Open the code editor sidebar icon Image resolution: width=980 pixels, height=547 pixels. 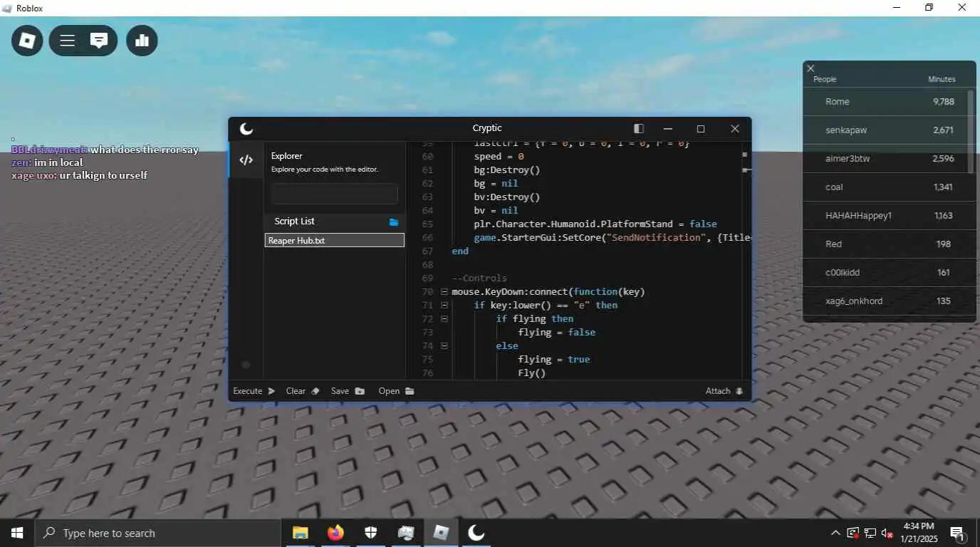click(246, 160)
